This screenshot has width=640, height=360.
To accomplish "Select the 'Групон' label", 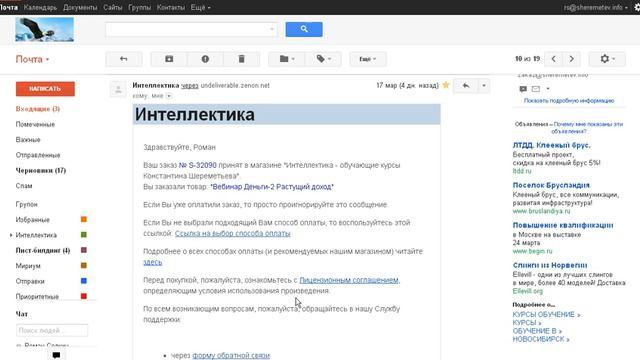I will tap(27, 204).
